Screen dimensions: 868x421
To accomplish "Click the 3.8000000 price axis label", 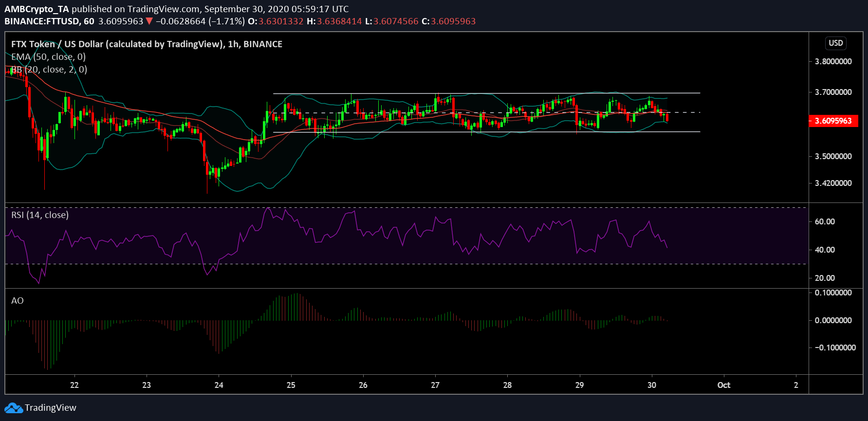I will coord(833,62).
